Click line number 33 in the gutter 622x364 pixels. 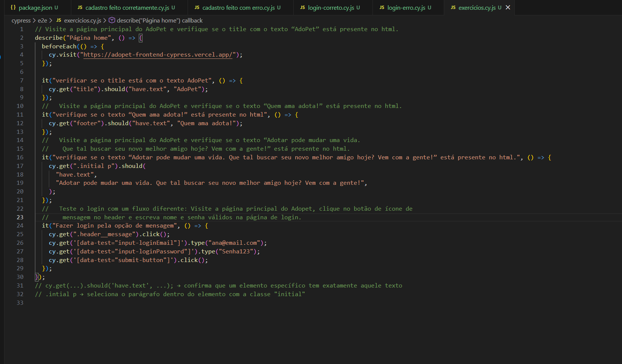[x=20, y=303]
